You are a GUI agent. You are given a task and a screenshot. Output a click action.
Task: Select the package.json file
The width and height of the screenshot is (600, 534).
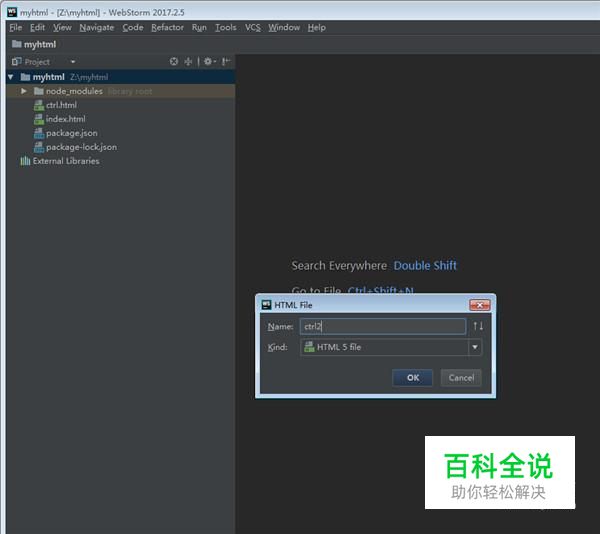coord(71,133)
